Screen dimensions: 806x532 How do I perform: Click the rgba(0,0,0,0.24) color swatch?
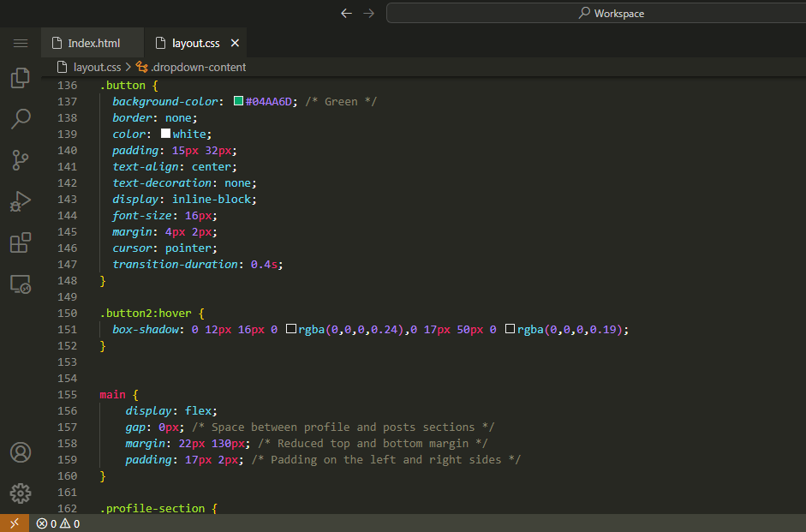pos(291,328)
